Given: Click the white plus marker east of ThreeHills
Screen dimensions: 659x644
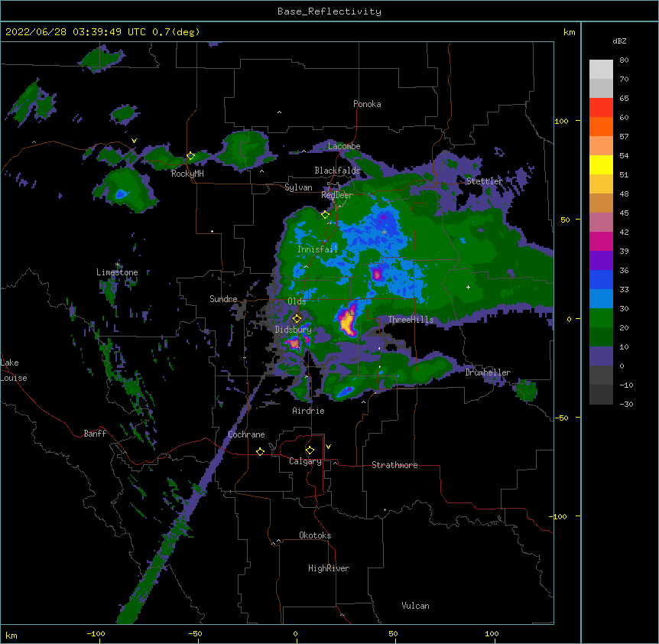Looking at the screenshot, I should (x=468, y=287).
